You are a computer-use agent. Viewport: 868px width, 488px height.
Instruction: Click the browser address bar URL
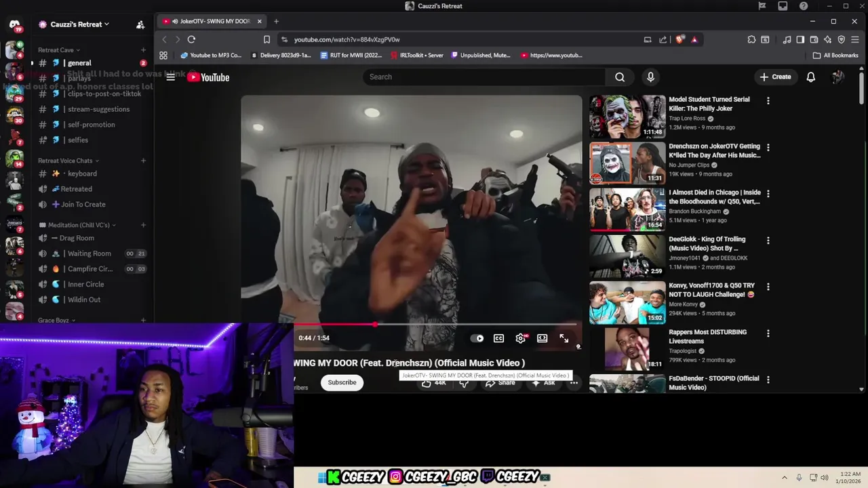pos(347,39)
